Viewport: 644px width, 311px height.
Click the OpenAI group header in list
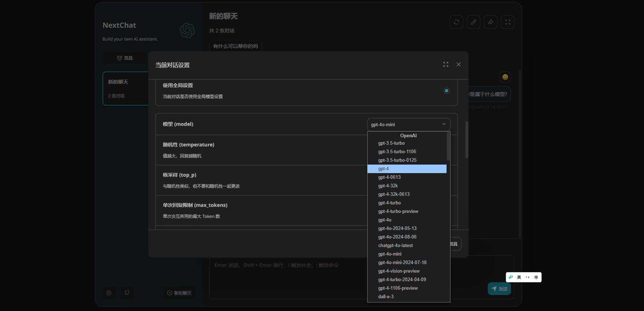tap(408, 135)
